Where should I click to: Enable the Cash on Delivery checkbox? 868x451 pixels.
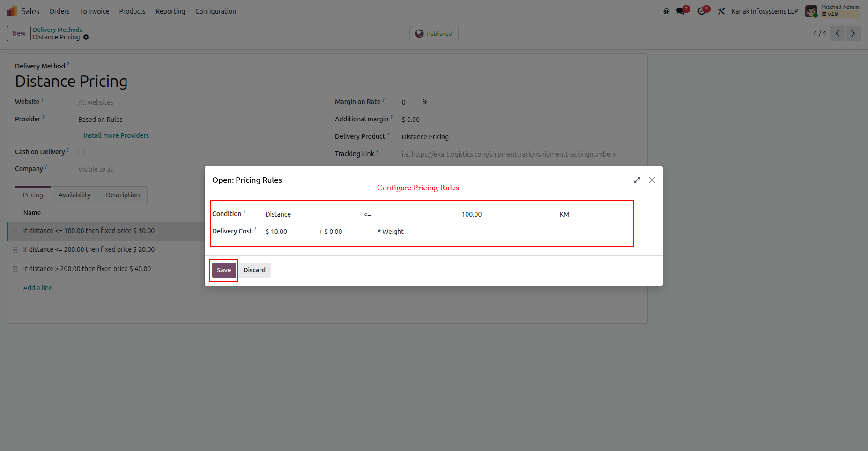(x=82, y=151)
